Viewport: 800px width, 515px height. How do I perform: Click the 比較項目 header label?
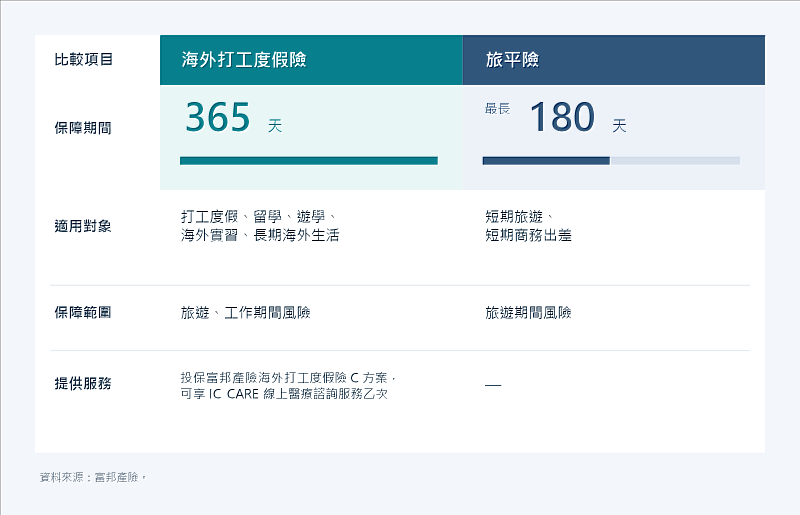[83, 59]
